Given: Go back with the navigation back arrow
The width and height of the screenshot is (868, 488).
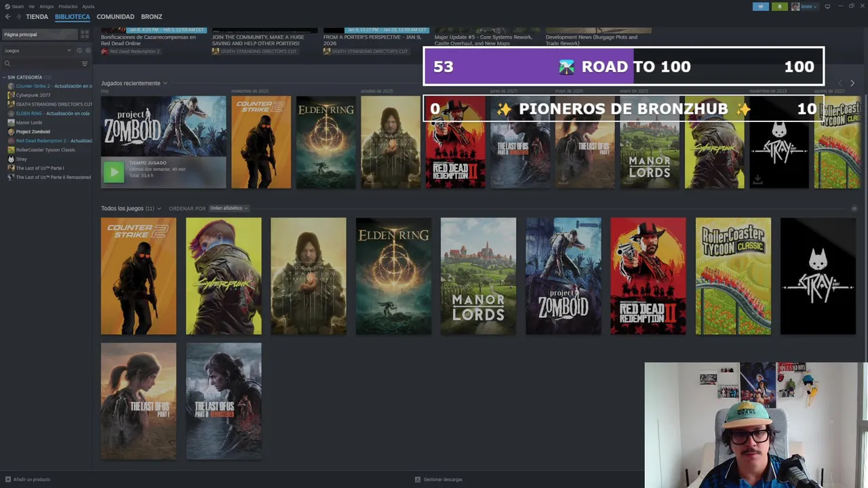Looking at the screenshot, I should point(7,16).
